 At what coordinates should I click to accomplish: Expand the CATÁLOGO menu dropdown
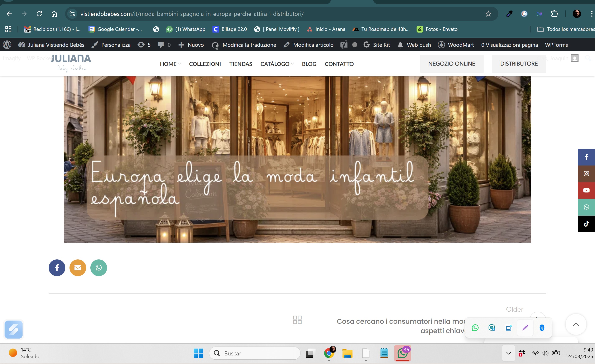coord(277,64)
